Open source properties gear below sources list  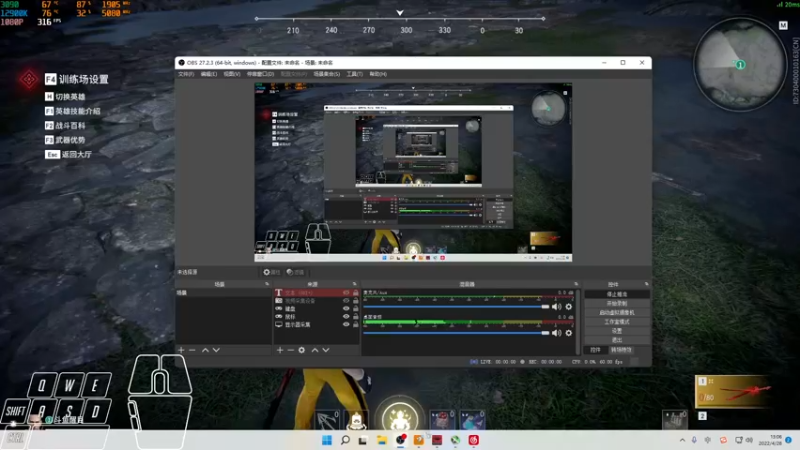point(302,350)
